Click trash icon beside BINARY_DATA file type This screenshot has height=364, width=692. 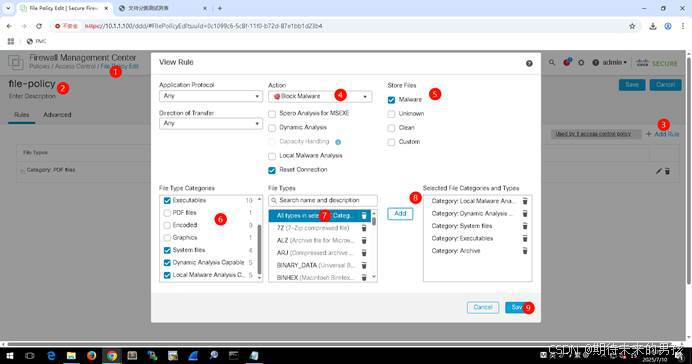(364, 265)
